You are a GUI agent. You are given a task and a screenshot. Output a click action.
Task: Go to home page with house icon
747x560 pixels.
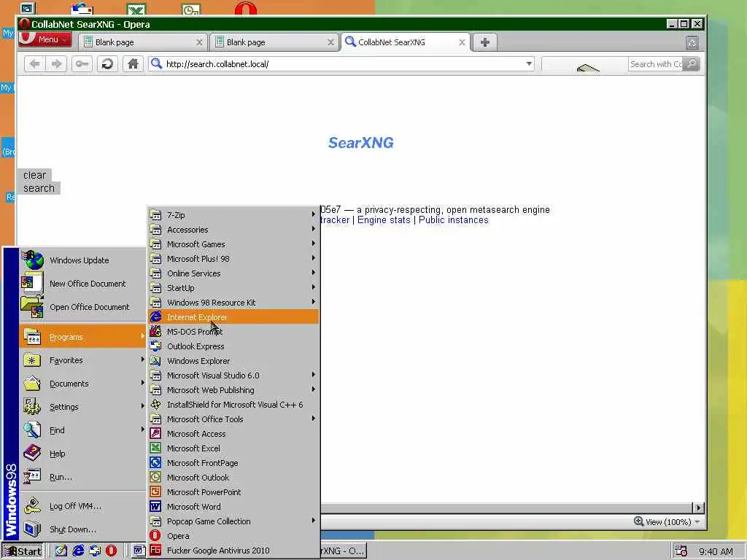pyautogui.click(x=133, y=64)
